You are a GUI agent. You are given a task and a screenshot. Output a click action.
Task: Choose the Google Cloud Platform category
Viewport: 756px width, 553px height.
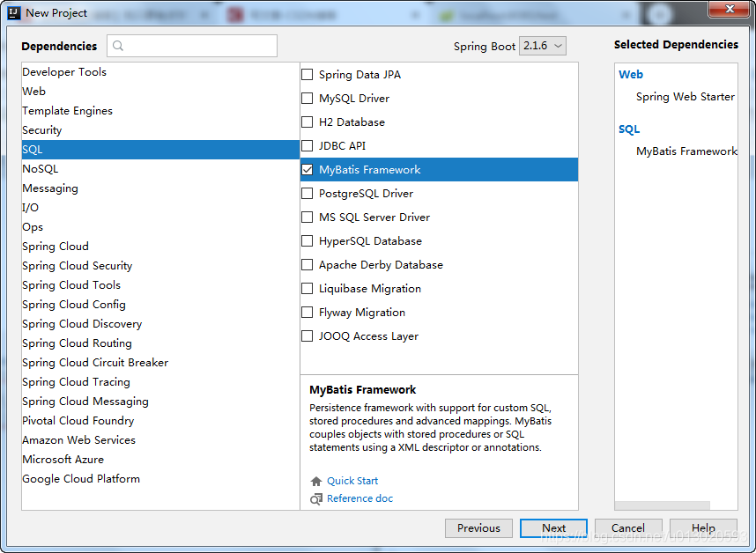[160, 479]
